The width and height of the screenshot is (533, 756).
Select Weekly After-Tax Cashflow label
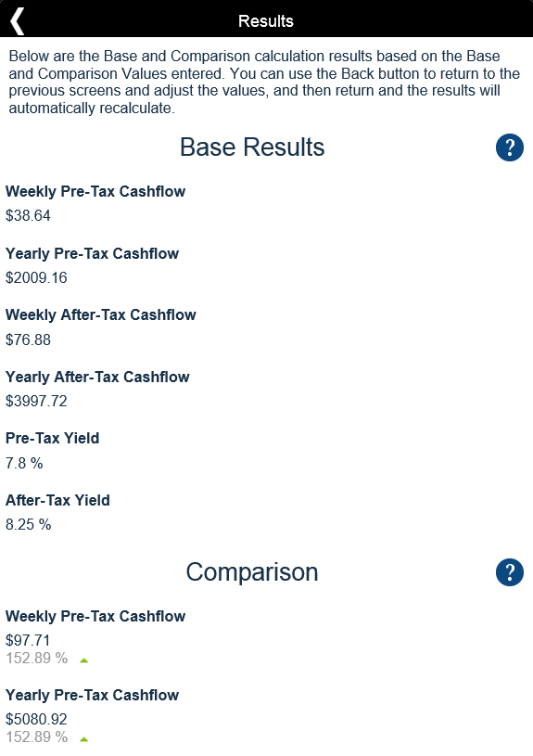click(101, 314)
